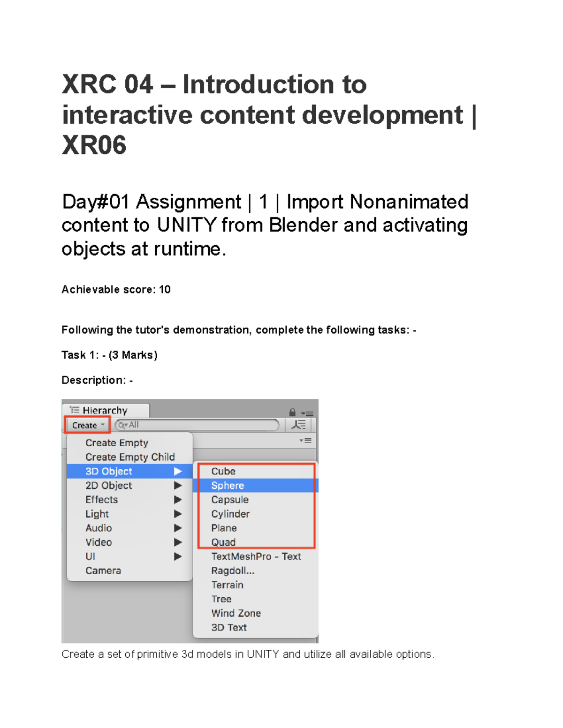Select the Sphere menu item
The image size is (563, 728).
pos(228,485)
